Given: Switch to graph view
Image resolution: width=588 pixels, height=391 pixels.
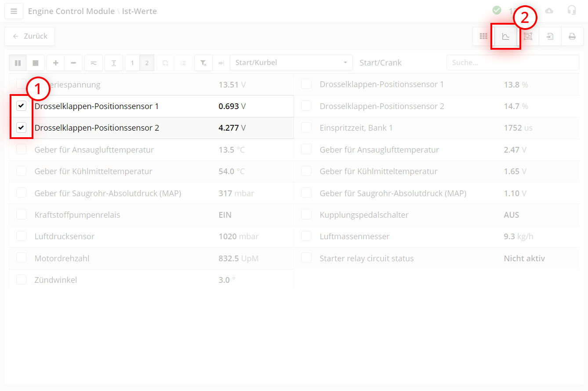Looking at the screenshot, I should click(x=506, y=37).
